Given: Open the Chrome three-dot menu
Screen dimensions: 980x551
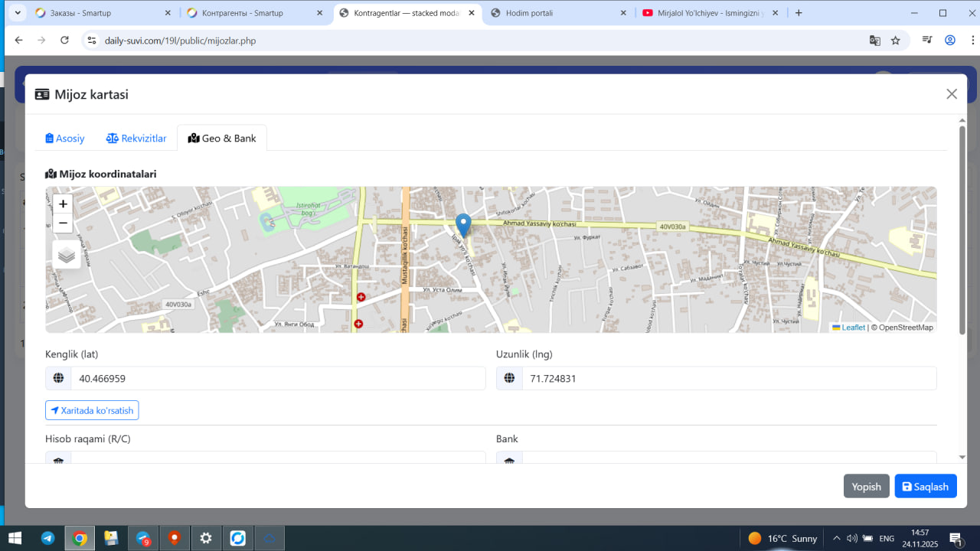Looking at the screenshot, I should point(972,41).
